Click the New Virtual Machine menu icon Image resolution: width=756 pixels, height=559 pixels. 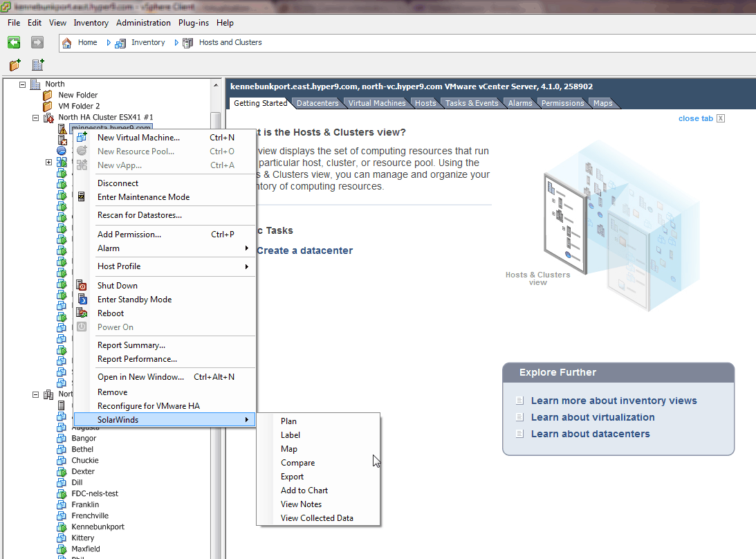[82, 137]
